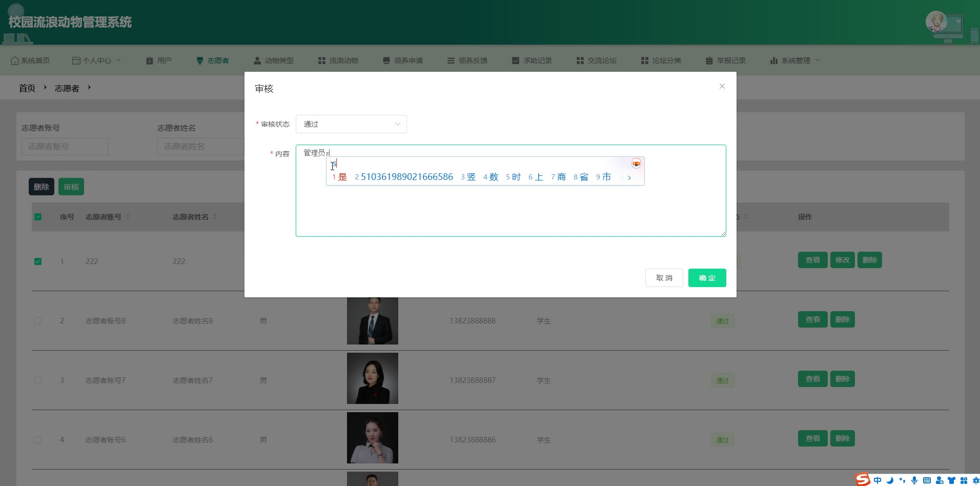Click the dark 删除 button above the table
This screenshot has height=486, width=980.
click(42, 187)
